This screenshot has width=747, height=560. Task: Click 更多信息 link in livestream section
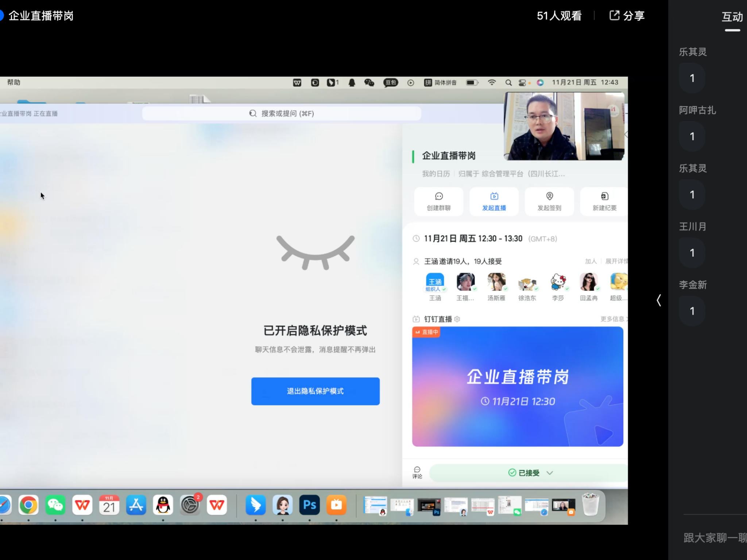click(x=613, y=319)
